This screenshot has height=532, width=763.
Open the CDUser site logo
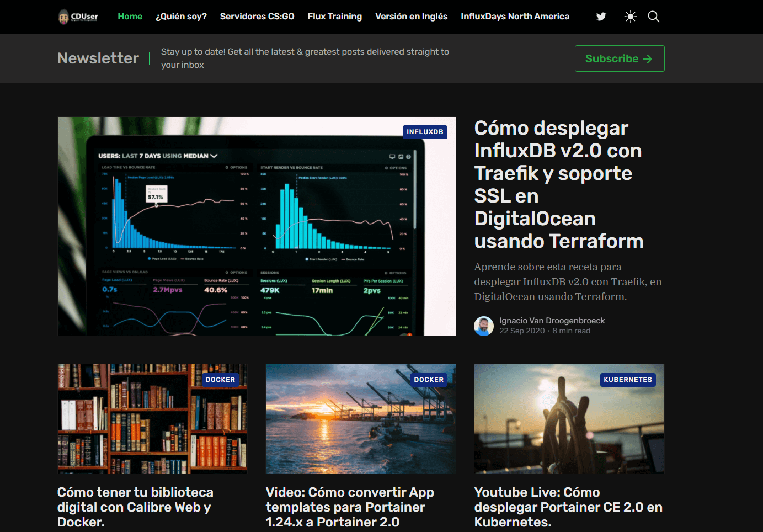pos(78,17)
